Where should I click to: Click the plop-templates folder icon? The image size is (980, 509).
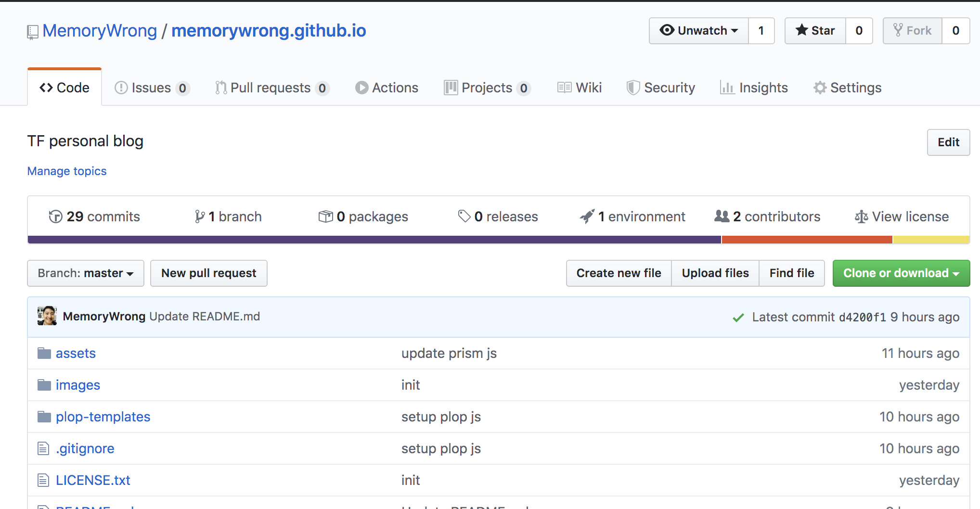(x=44, y=417)
